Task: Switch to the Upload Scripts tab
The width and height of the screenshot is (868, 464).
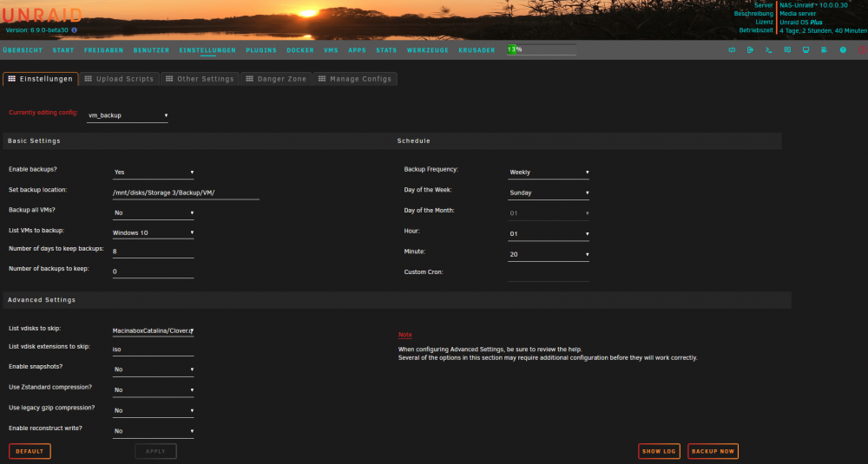Action: pos(120,79)
